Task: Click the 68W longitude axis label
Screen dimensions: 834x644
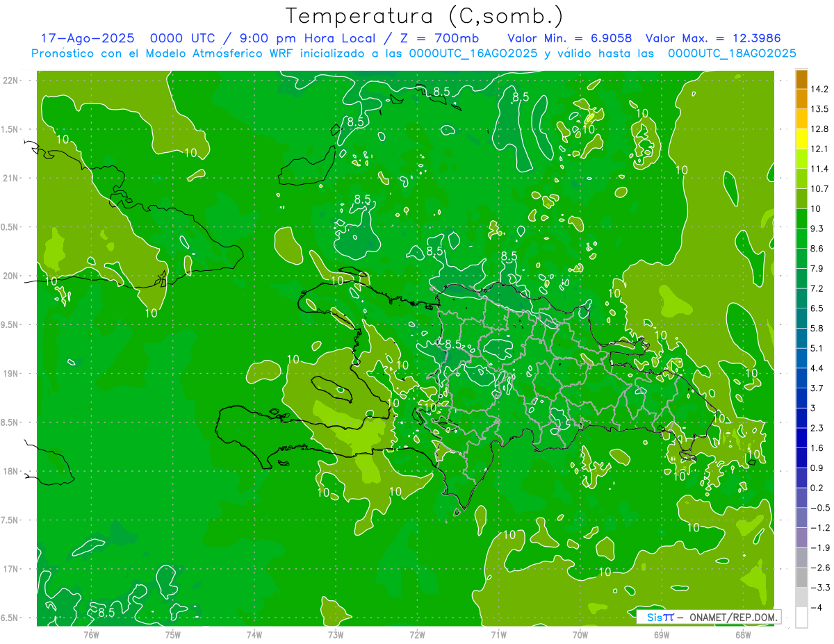Action: click(x=743, y=635)
